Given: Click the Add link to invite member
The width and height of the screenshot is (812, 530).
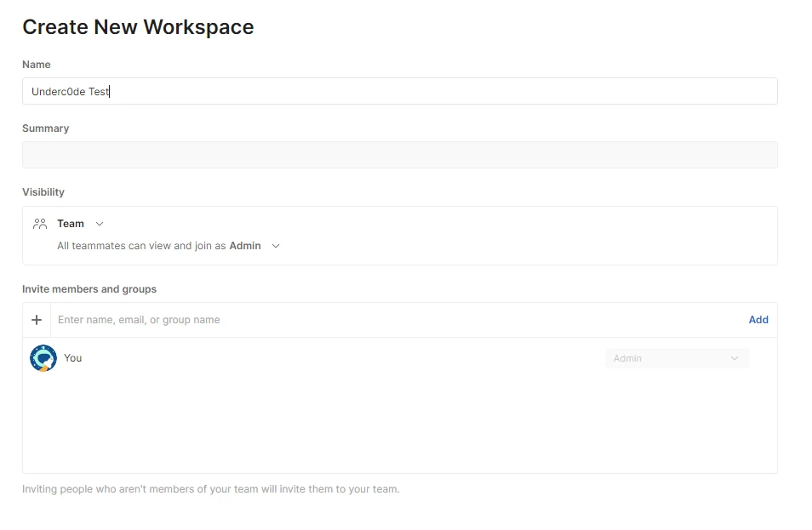Looking at the screenshot, I should tap(758, 320).
